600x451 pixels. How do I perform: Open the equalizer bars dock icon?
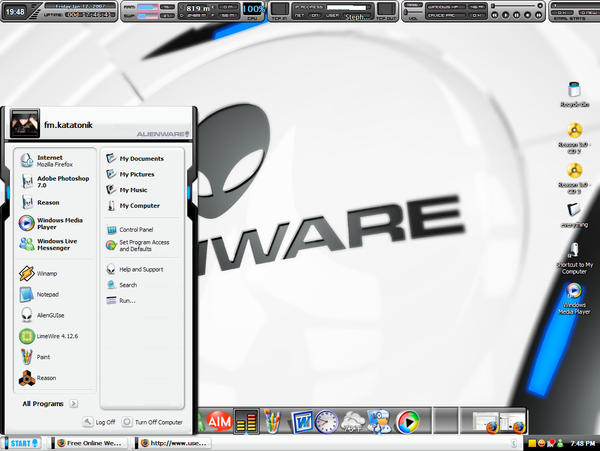click(x=246, y=422)
